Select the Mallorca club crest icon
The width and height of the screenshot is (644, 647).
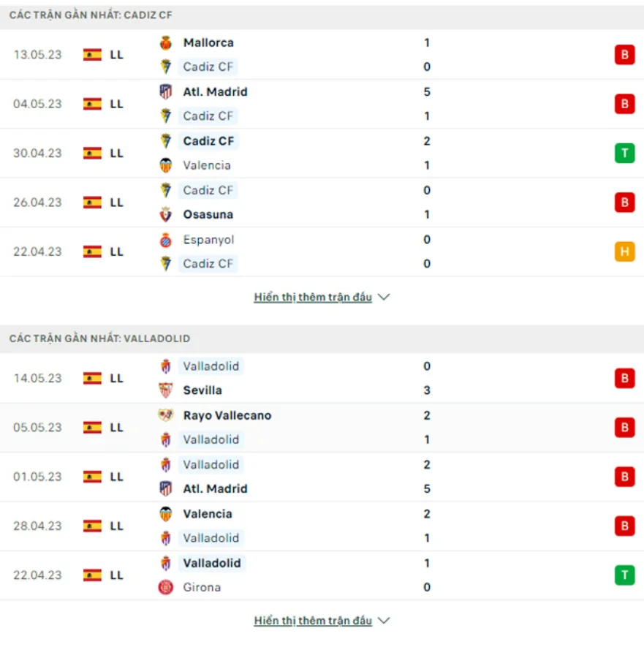(164, 42)
